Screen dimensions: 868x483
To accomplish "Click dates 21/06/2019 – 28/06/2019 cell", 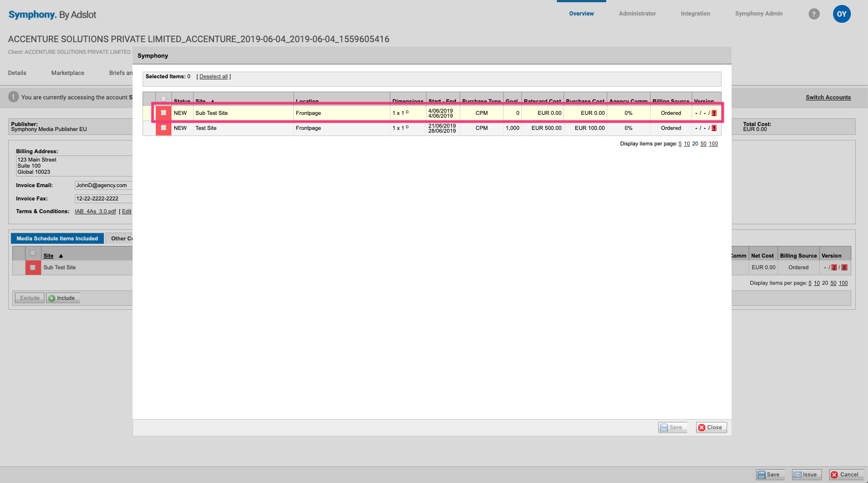I will [442, 128].
